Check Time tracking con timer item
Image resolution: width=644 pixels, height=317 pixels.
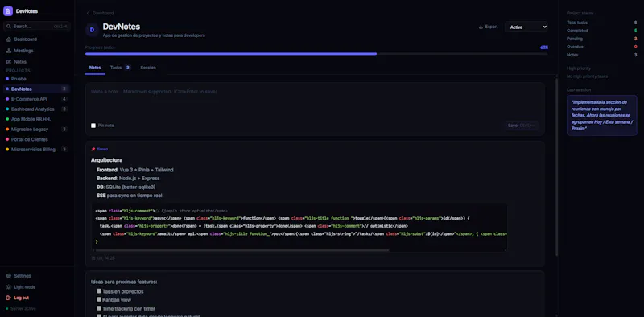point(99,308)
